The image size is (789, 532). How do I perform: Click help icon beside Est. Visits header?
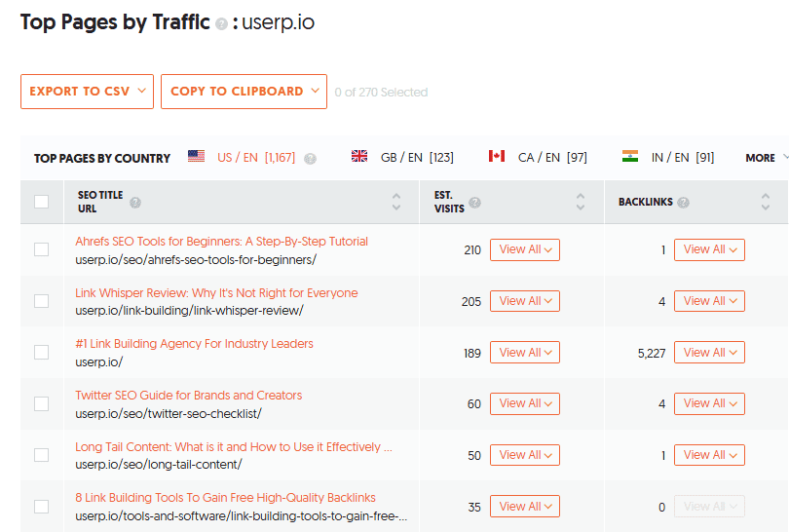474,203
